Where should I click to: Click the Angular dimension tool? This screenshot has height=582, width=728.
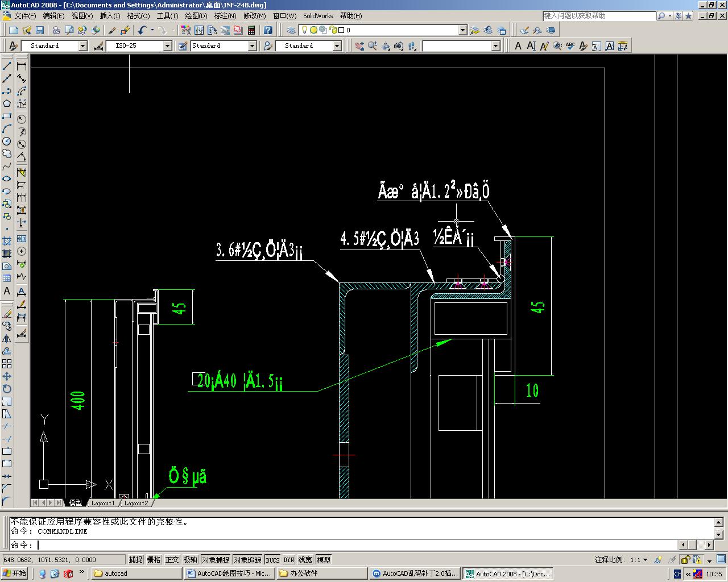pyautogui.click(x=22, y=157)
